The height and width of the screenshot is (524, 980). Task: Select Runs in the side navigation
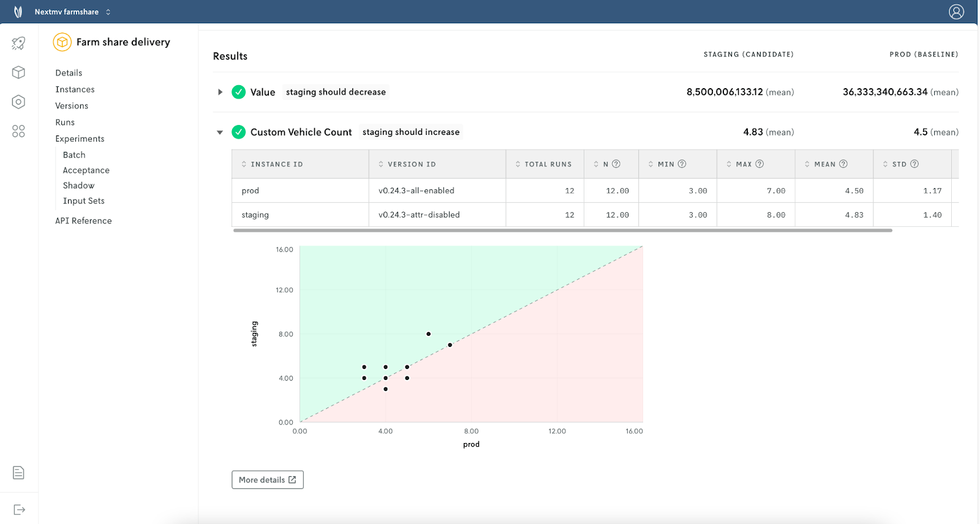coord(65,123)
